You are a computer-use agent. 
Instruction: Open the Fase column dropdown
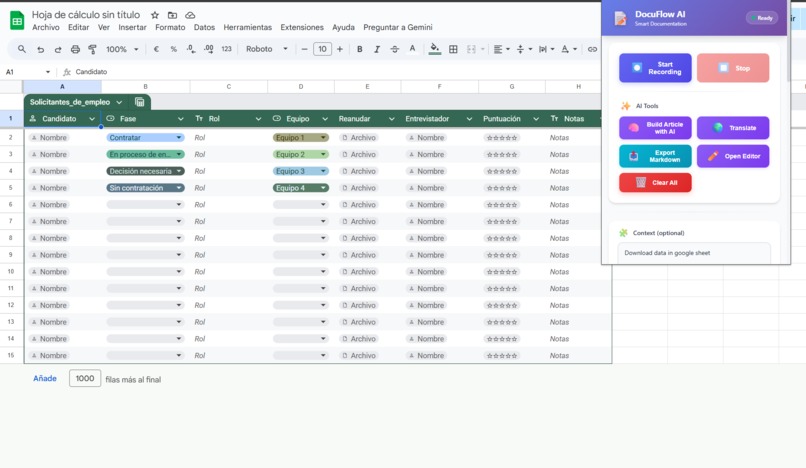point(180,119)
